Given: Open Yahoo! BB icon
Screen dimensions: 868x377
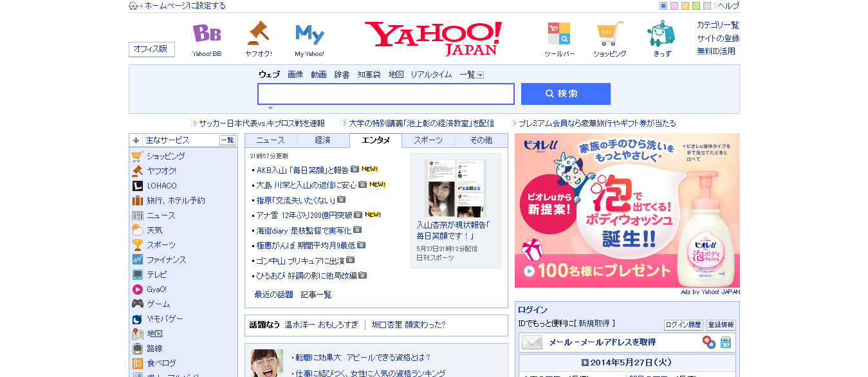Looking at the screenshot, I should (x=207, y=33).
